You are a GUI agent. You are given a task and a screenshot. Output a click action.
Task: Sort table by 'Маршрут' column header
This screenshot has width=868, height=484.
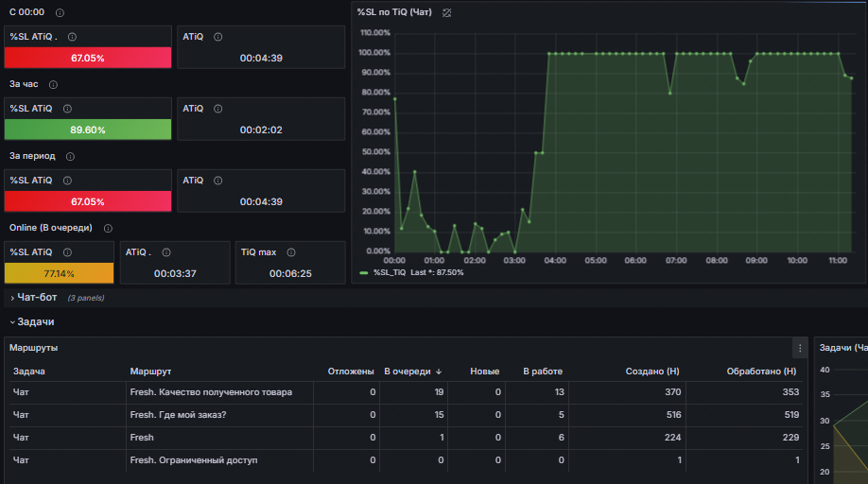(x=150, y=372)
